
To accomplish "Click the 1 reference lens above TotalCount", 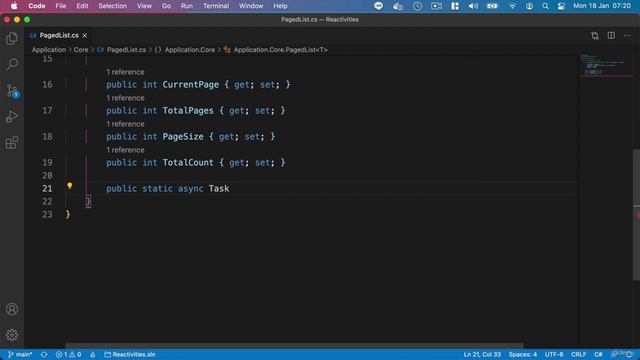I will pyautogui.click(x=125, y=150).
